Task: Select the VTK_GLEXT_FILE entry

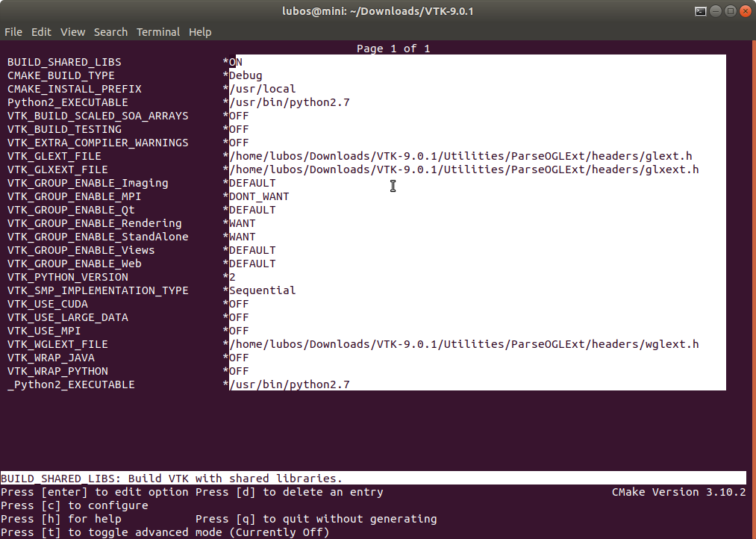Action: click(x=54, y=156)
